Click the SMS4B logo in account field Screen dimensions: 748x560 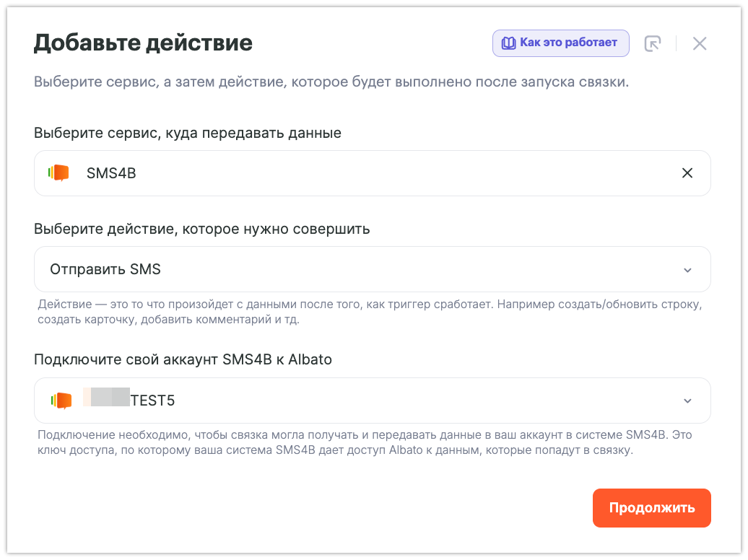click(61, 401)
